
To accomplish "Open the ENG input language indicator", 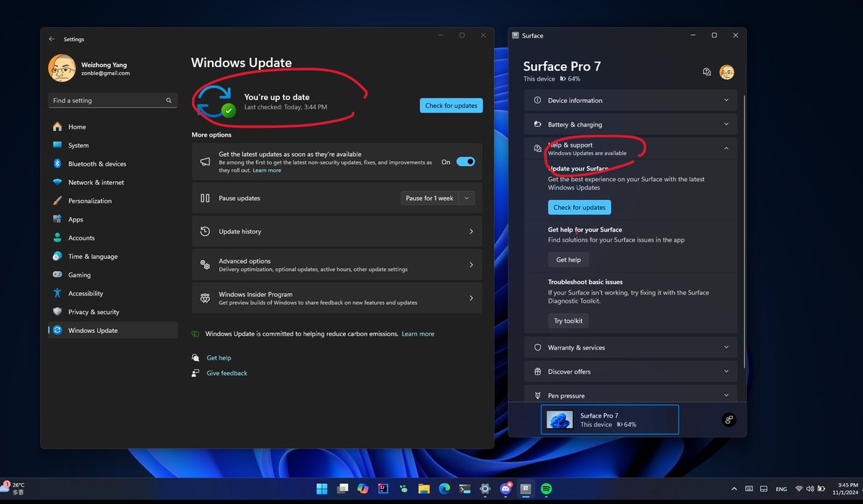I will click(x=781, y=489).
